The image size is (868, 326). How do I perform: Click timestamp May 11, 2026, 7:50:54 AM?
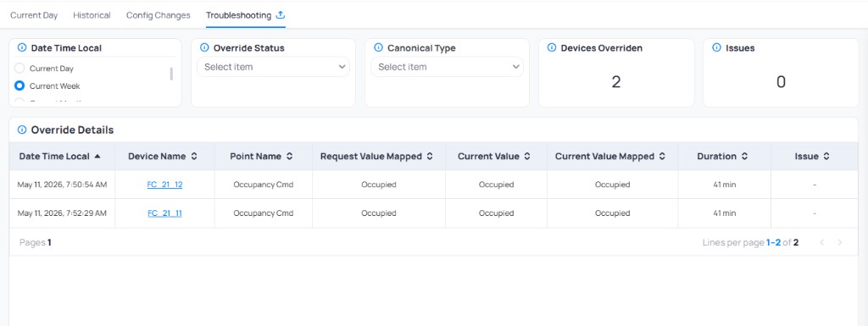[62, 185]
